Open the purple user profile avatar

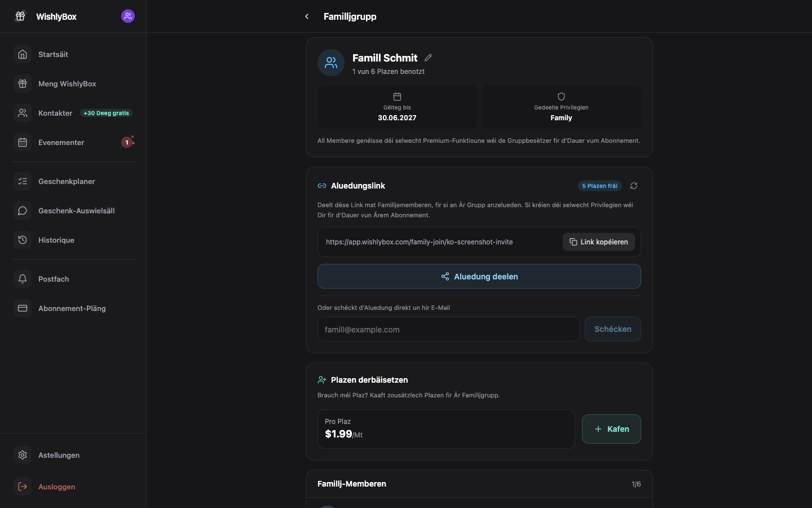tap(128, 16)
